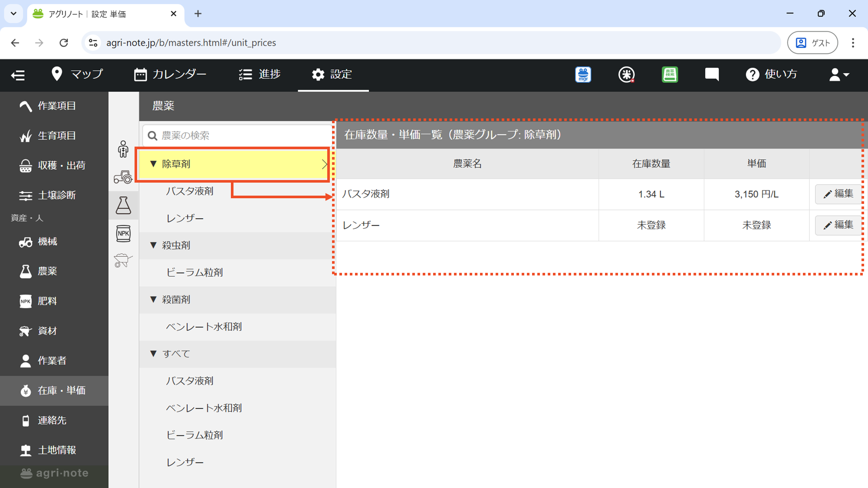Click the magnifier icon in the pesticide search box
This screenshot has height=488, width=868.
tap(152, 136)
